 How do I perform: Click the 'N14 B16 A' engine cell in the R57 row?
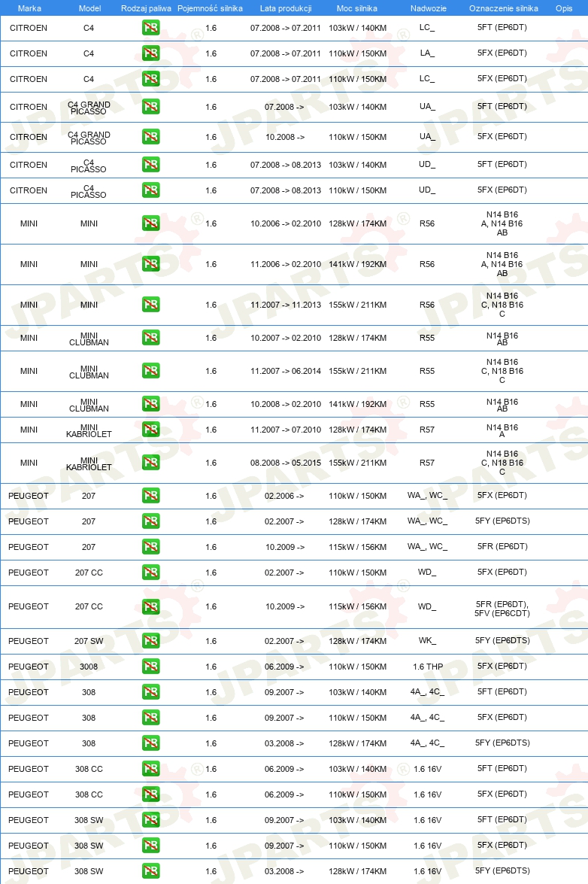point(502,431)
